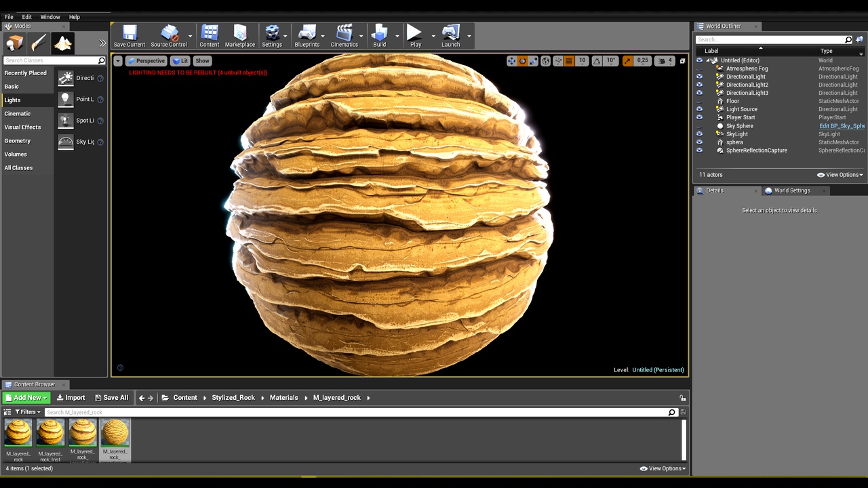
Task: Maximize the viewport with the corner icon
Action: click(x=682, y=61)
